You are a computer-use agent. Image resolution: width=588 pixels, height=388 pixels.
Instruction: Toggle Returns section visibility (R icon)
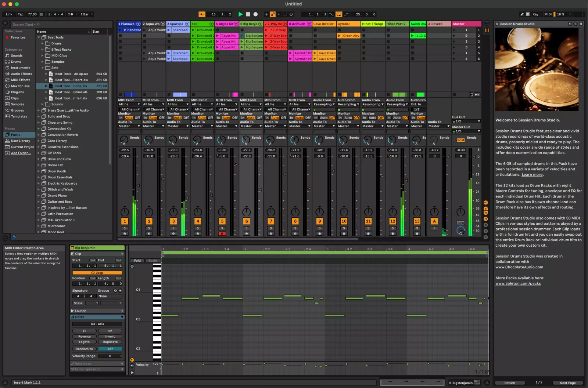pos(486,213)
